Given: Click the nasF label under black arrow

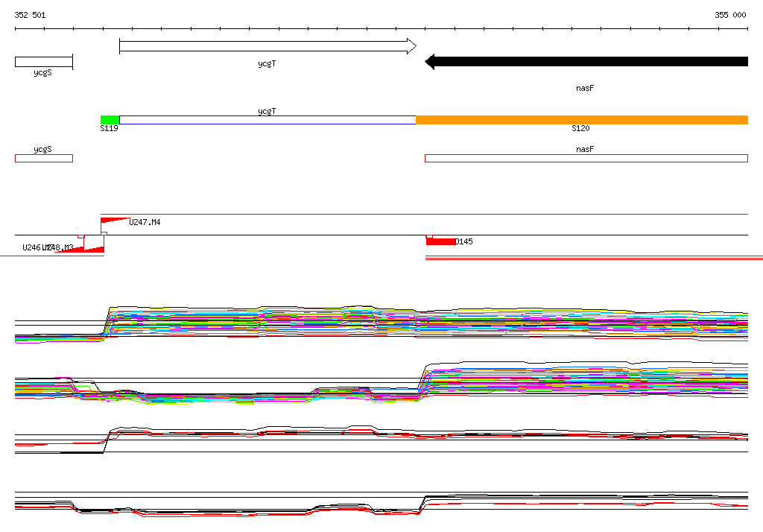Looking at the screenshot, I should (x=585, y=88).
